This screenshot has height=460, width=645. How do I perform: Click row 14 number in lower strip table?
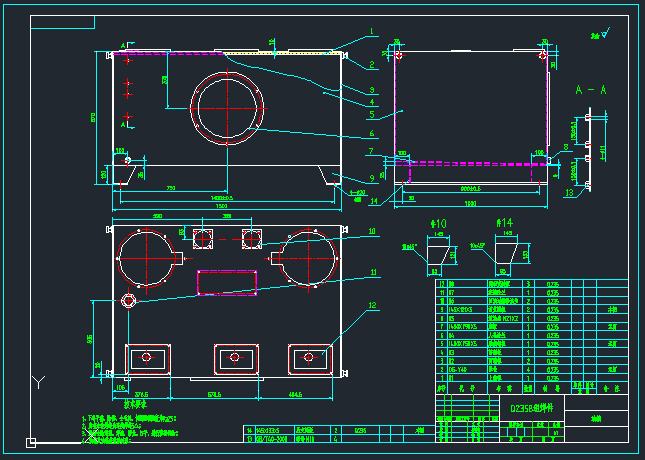249,430
